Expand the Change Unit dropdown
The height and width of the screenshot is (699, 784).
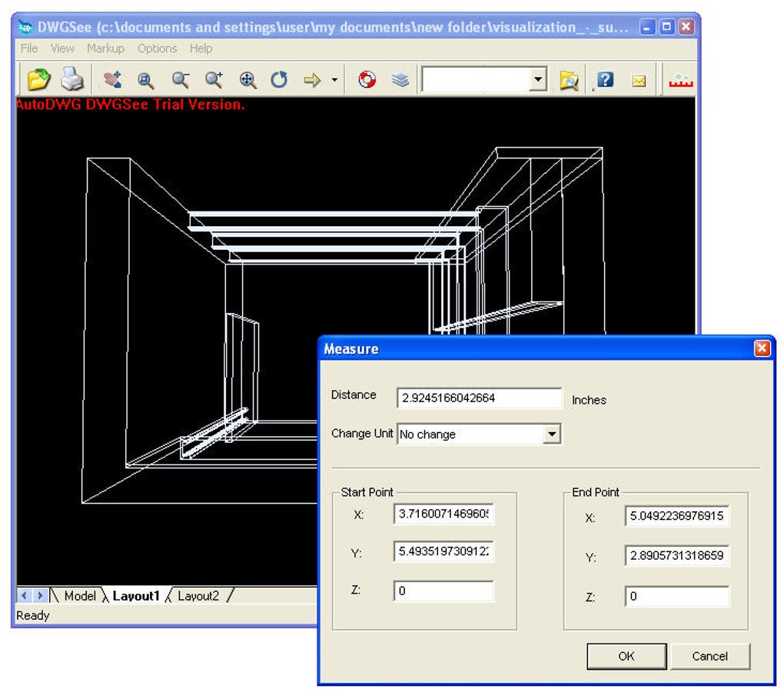552,434
